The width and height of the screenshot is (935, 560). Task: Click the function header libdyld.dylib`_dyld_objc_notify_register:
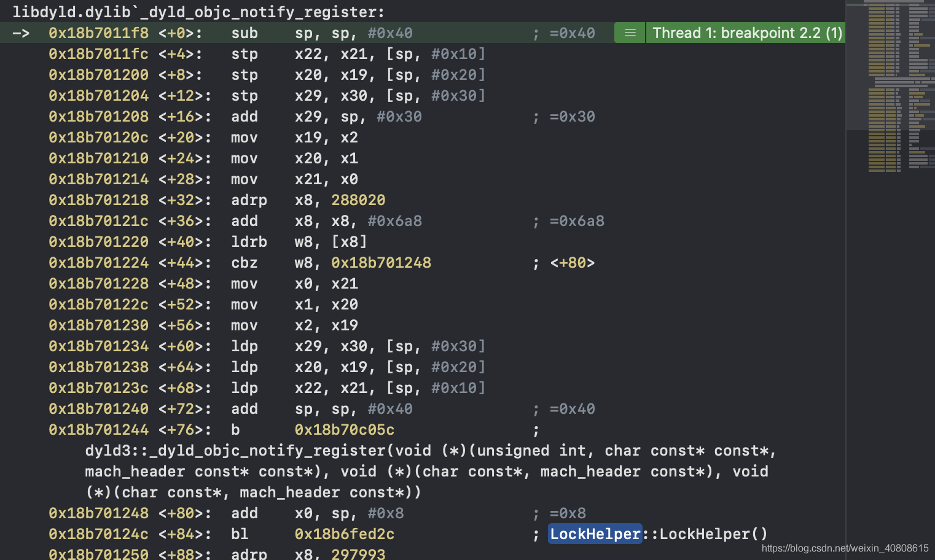point(198,12)
